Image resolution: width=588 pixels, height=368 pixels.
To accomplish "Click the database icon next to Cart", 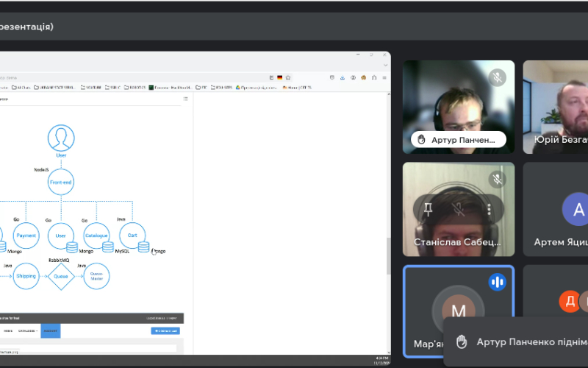I will point(143,247).
